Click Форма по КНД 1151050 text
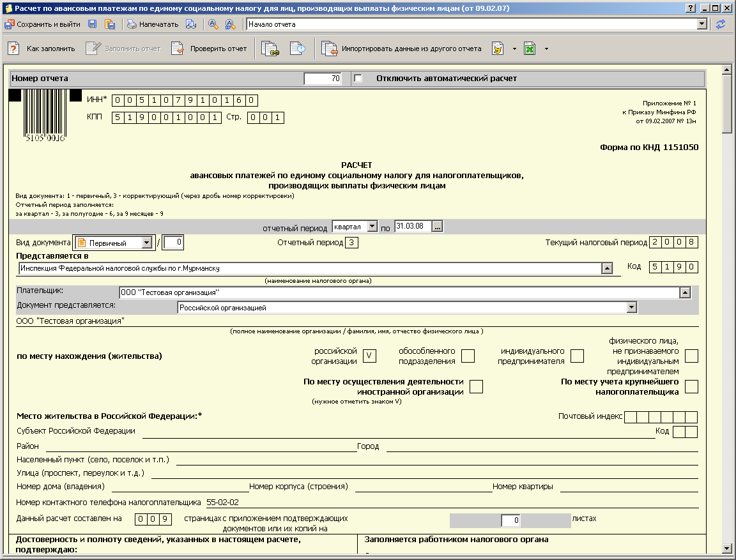Image resolution: width=736 pixels, height=560 pixels. (x=649, y=148)
